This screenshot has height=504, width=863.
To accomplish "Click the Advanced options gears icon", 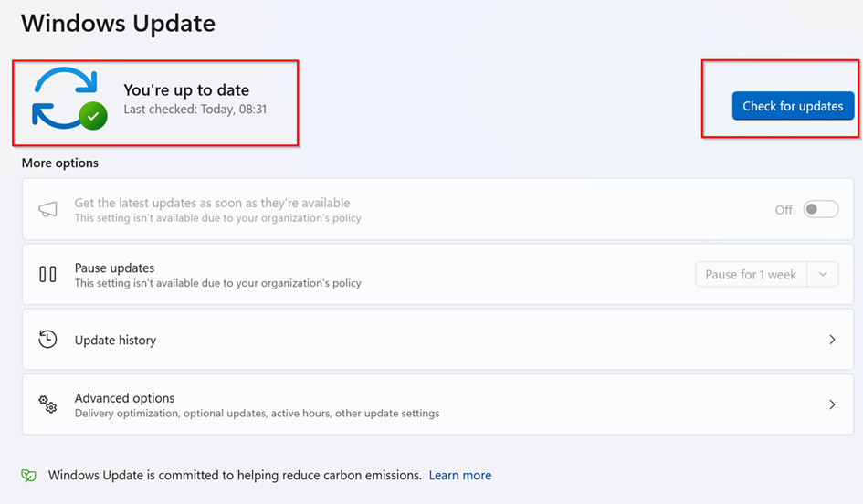I will coord(47,404).
